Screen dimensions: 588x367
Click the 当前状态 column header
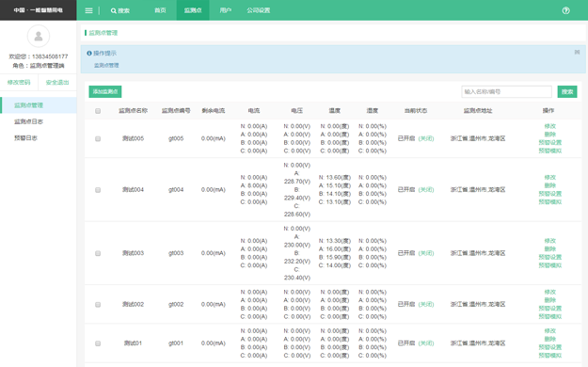click(x=416, y=111)
